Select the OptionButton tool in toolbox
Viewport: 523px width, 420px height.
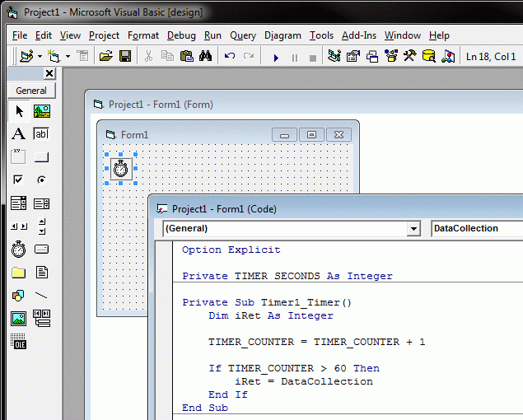41,180
